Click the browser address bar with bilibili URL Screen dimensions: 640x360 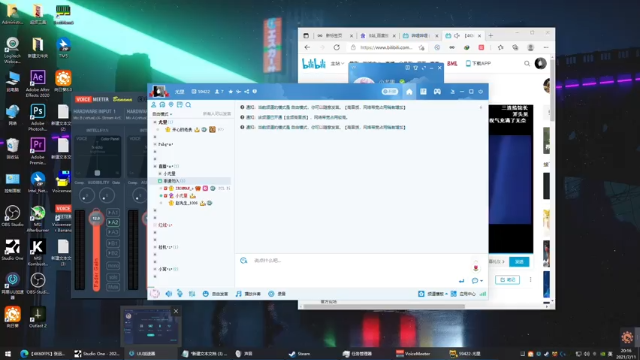click(388, 47)
